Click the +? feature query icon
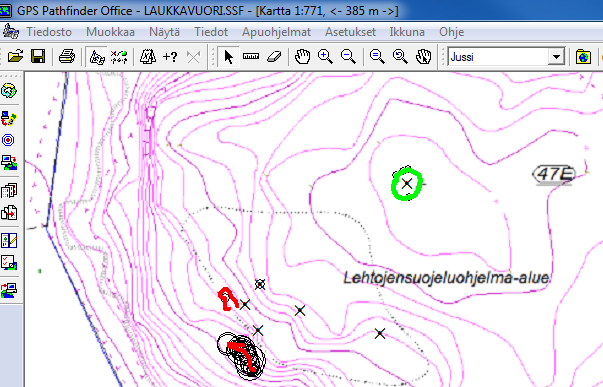Image resolution: width=603 pixels, height=387 pixels. click(170, 57)
